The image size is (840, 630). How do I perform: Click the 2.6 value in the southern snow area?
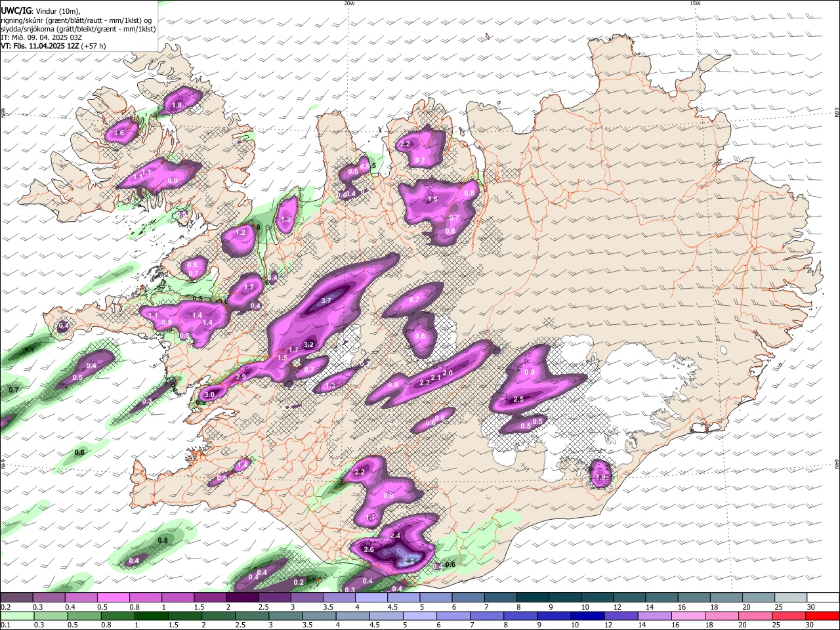click(x=368, y=549)
